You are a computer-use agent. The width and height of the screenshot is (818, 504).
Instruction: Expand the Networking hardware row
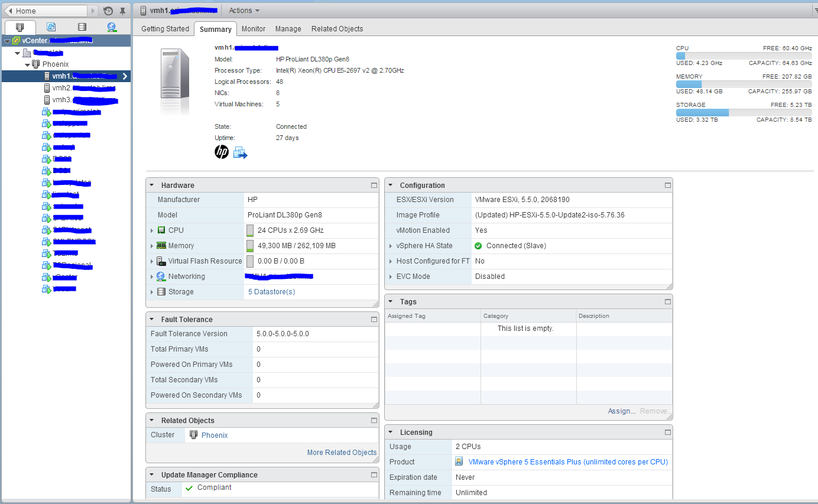pyautogui.click(x=152, y=277)
